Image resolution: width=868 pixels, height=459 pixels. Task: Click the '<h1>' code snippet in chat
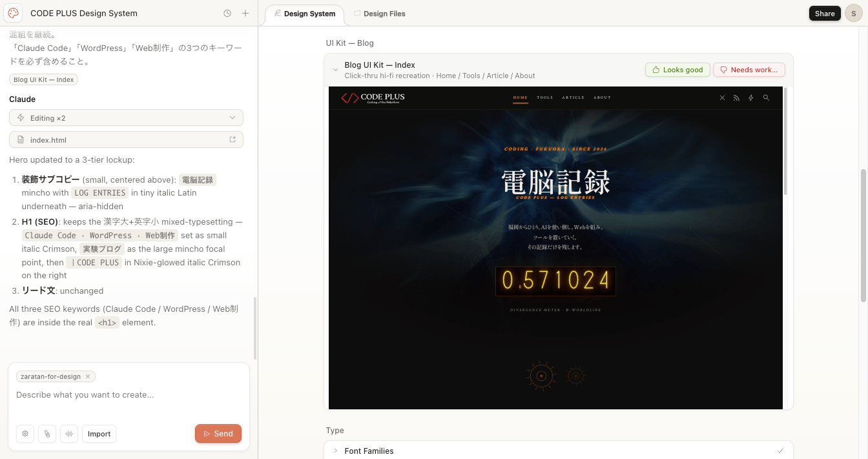tap(107, 323)
